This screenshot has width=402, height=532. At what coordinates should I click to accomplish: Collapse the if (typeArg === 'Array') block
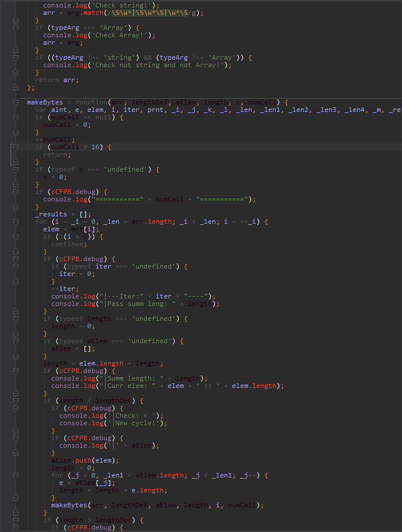(x=16, y=28)
